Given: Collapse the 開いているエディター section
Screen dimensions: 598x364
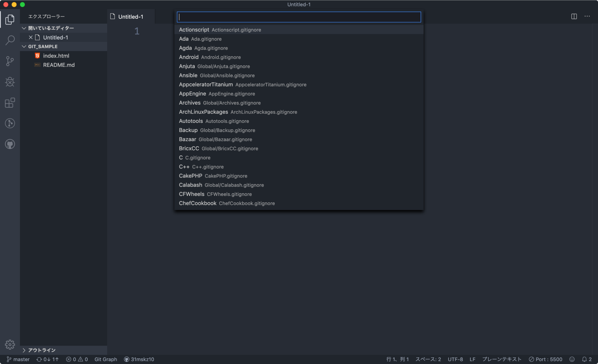Looking at the screenshot, I should point(24,28).
